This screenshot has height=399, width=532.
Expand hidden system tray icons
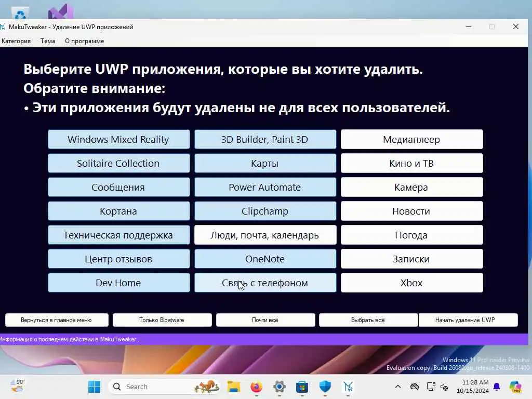tap(398, 387)
